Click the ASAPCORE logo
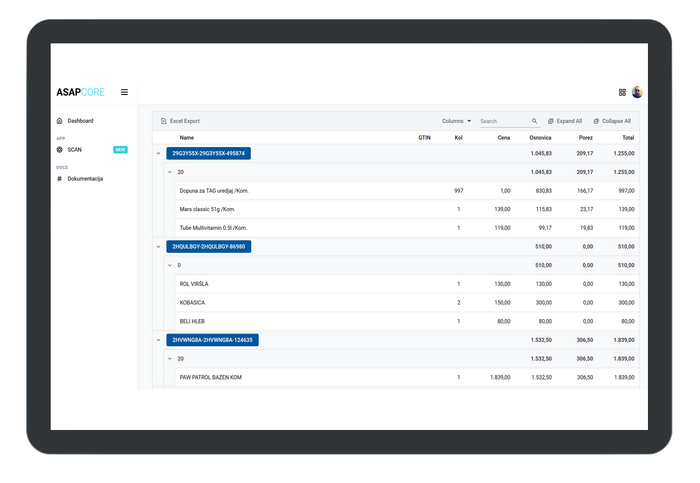Image resolution: width=700 pixels, height=483 pixels. point(80,92)
